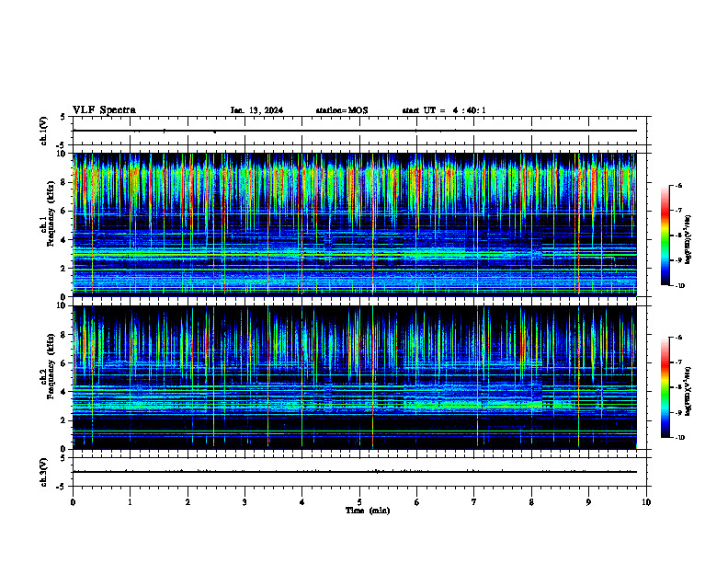Click "-6" on the ch.1 color scale
The height and width of the screenshot is (563, 728).
coord(678,185)
